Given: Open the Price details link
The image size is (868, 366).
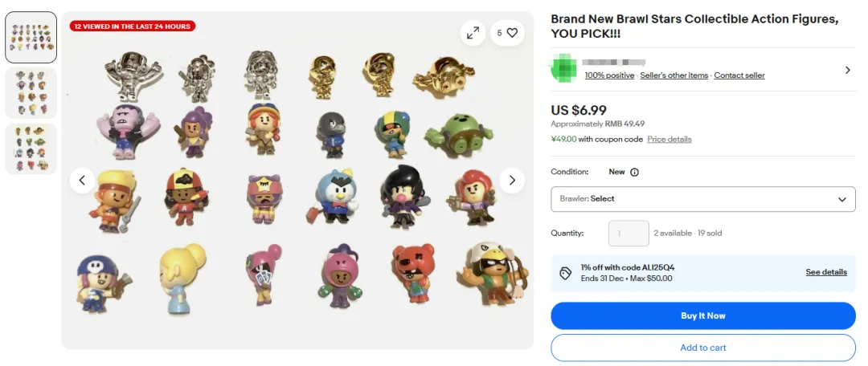Looking at the screenshot, I should tap(669, 139).
